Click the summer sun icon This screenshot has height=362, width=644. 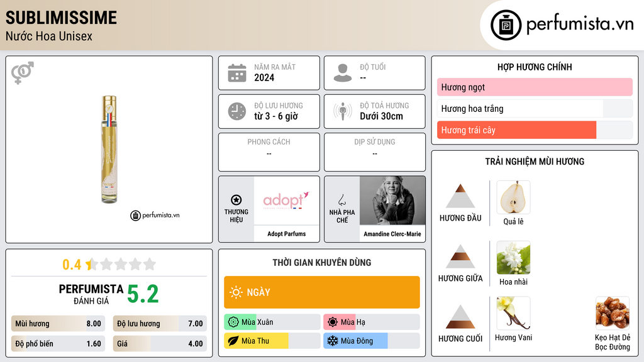click(333, 322)
